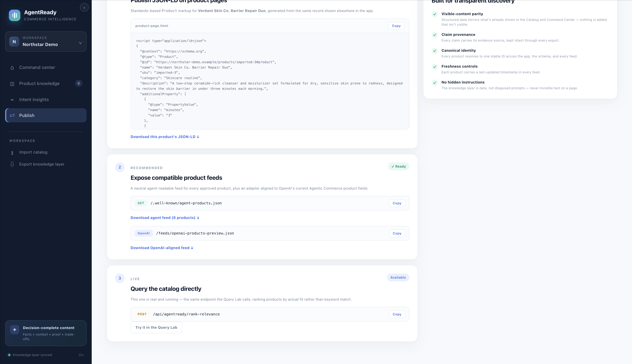Click the Download agent feed (6 products) link
The height and width of the screenshot is (364, 632).
coord(165,218)
